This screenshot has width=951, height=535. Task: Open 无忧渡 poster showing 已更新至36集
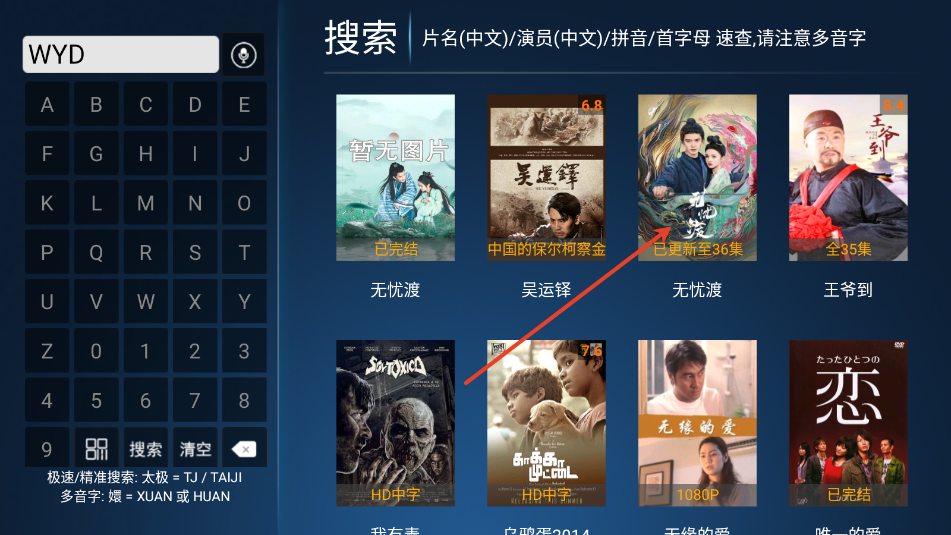[x=697, y=178]
